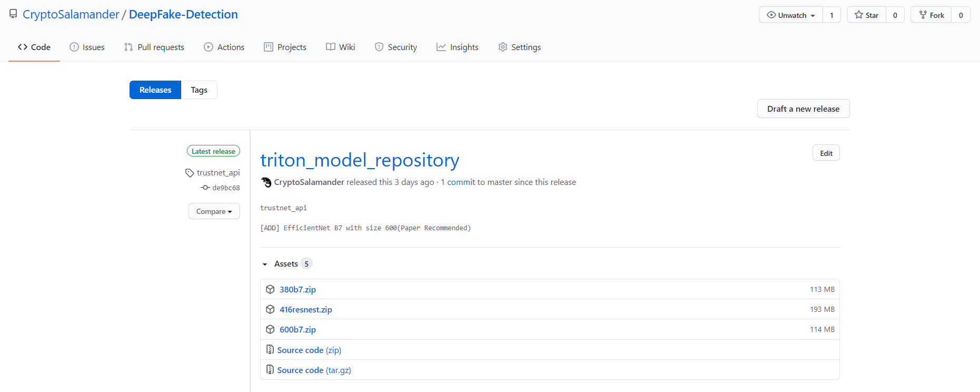Screen dimensions: 980x392
Task: Click the watchers count 1
Action: point(832,15)
